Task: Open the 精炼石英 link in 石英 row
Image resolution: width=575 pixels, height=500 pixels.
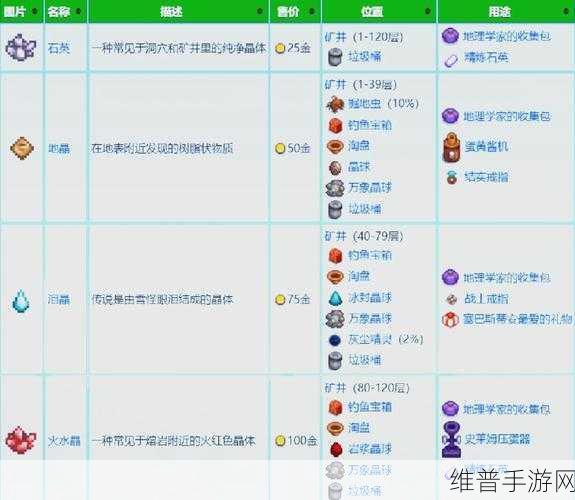Action: click(x=486, y=58)
